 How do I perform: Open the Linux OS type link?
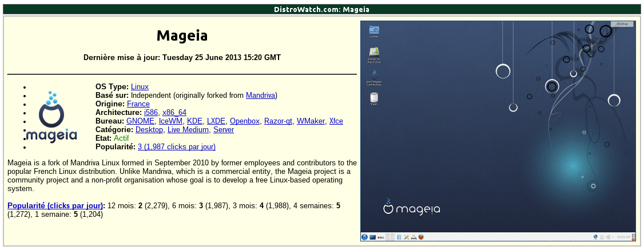pos(140,86)
